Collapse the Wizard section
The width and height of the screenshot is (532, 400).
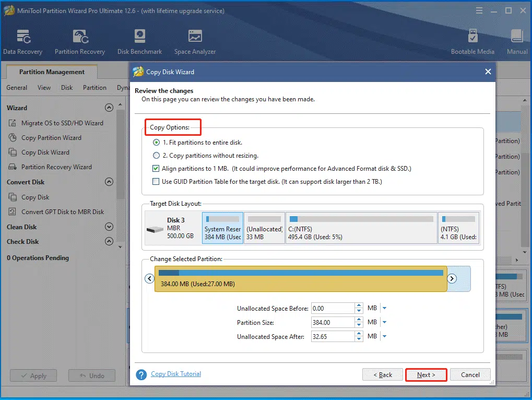pyautogui.click(x=109, y=108)
